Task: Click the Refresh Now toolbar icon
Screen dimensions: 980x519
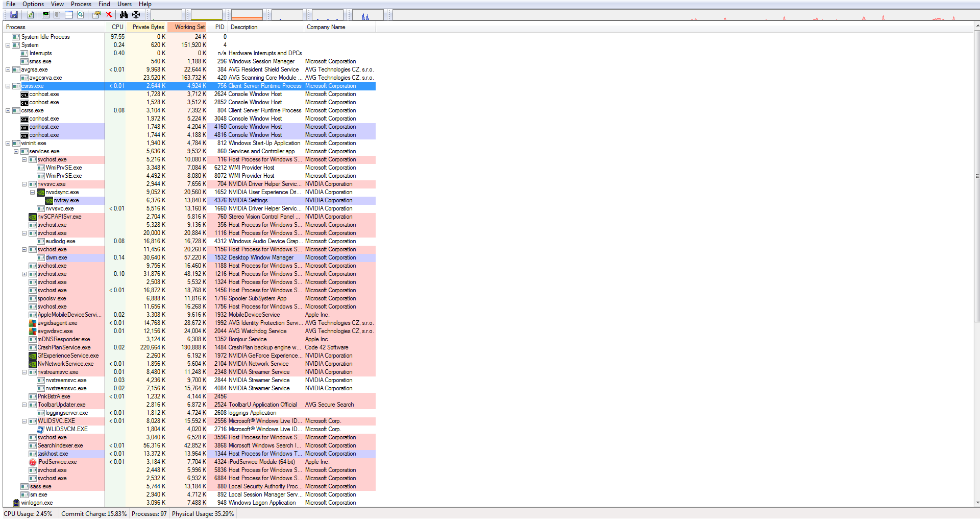Action: 31,15
